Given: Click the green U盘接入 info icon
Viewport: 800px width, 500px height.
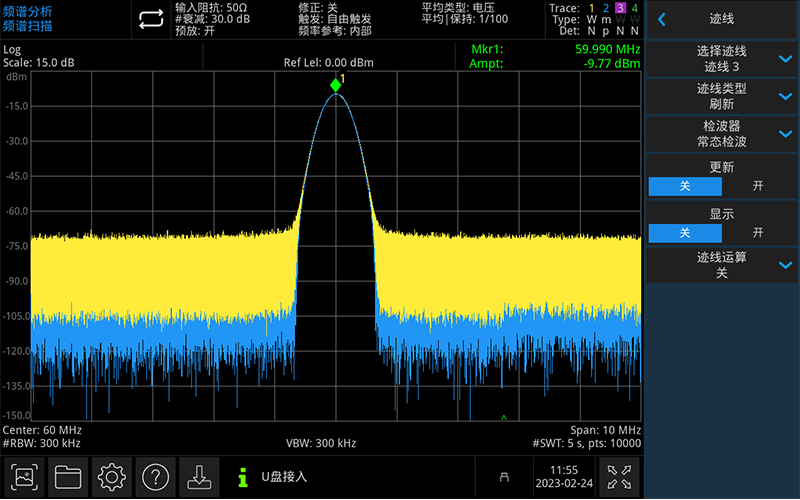Looking at the screenshot, I should tap(242, 478).
